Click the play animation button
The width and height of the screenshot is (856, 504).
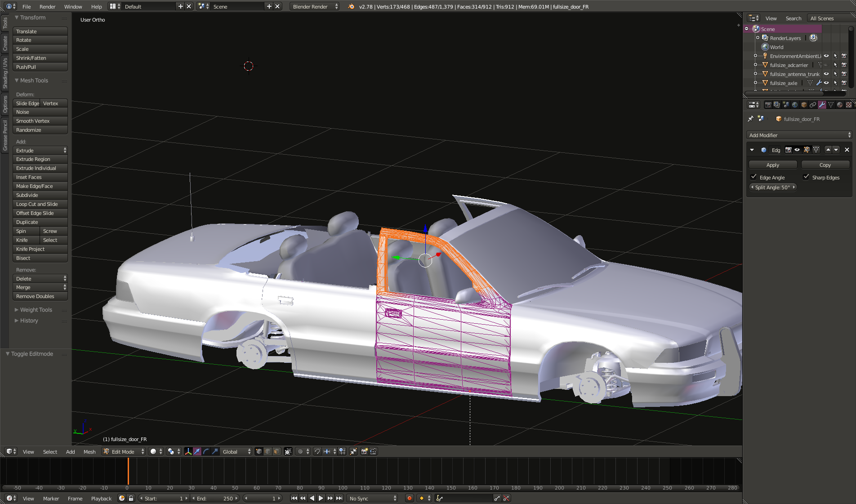(x=321, y=498)
